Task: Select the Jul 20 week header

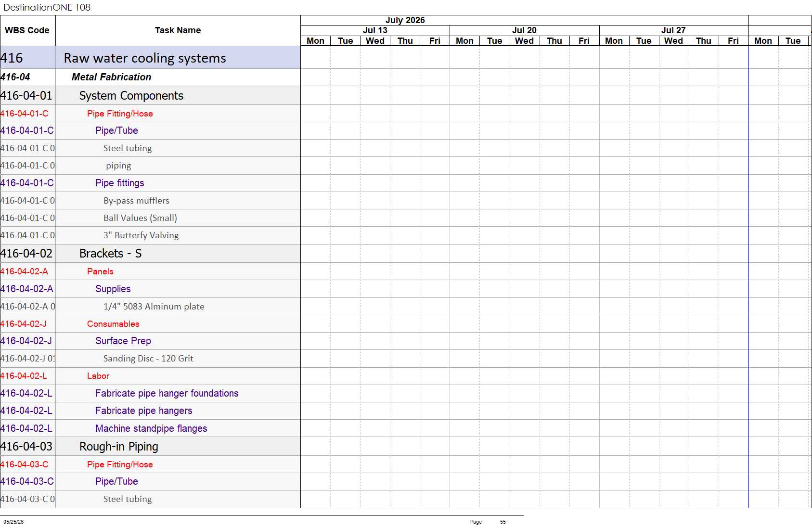Action: pos(524,30)
